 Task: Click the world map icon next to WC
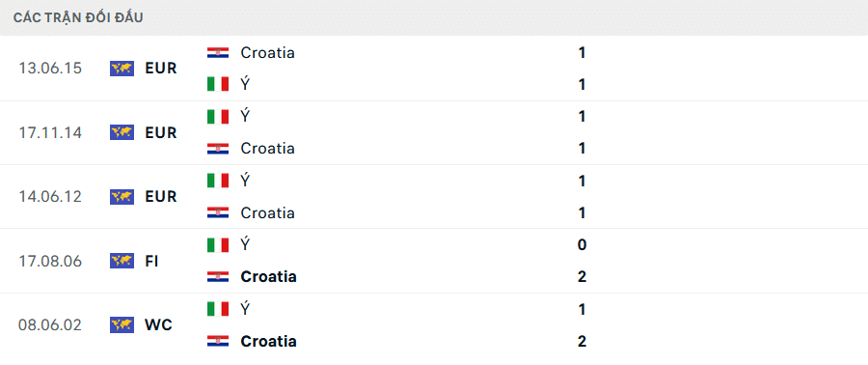pos(122,325)
